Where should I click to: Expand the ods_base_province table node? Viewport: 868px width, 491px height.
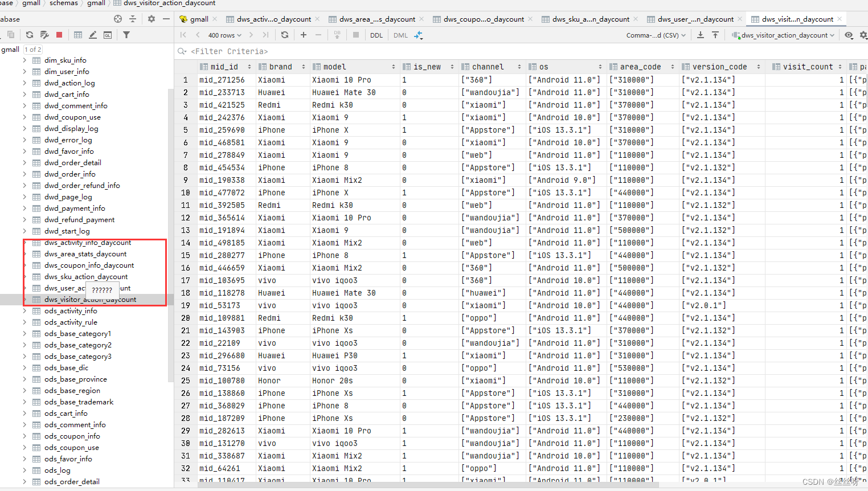point(24,379)
